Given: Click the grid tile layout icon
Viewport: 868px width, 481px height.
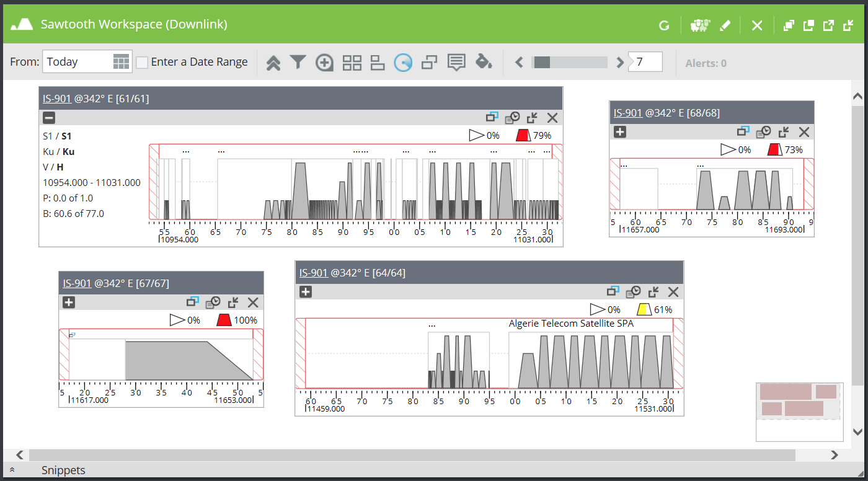Looking at the screenshot, I should (x=352, y=63).
